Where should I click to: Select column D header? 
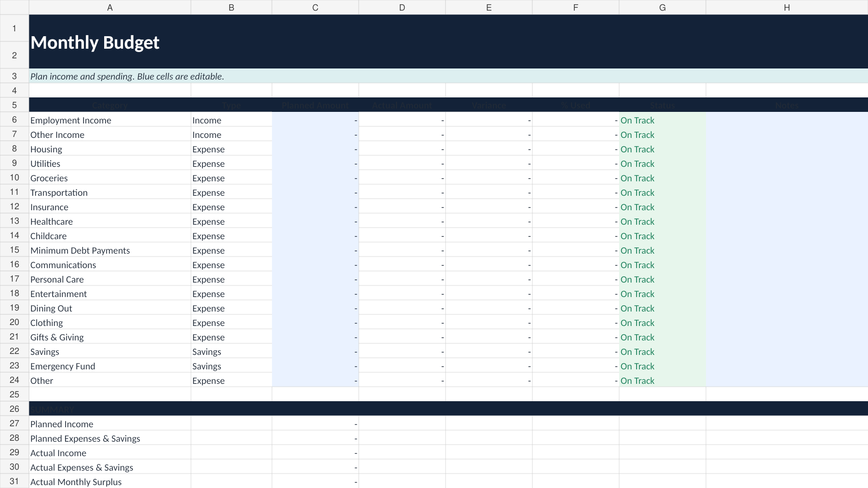point(402,7)
